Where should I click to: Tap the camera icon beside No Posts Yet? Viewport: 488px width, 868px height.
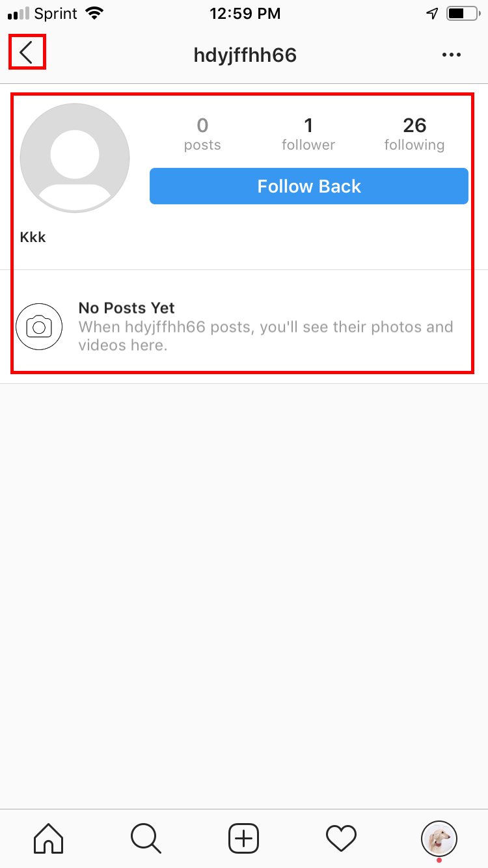click(x=39, y=327)
